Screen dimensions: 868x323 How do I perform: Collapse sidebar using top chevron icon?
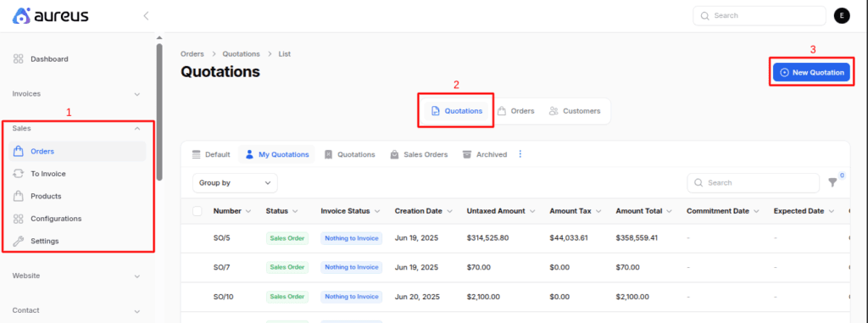[x=146, y=15]
